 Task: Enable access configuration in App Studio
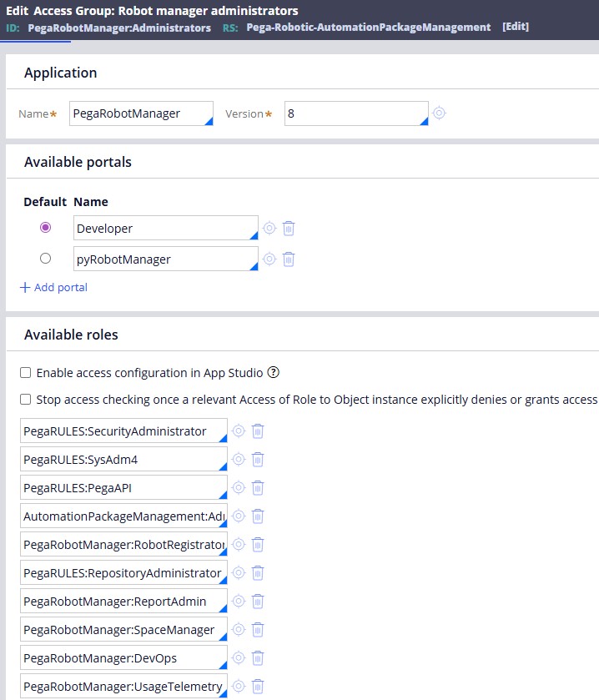26,373
